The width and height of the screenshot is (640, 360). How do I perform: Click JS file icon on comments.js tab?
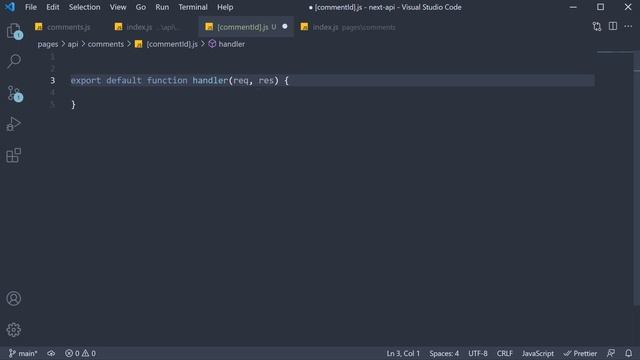point(39,27)
